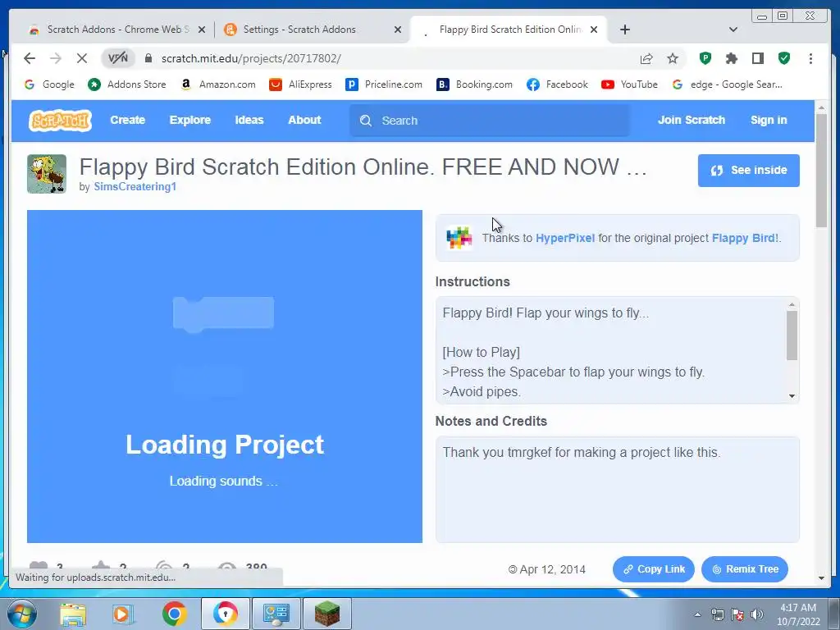Viewport: 840px width, 630px height.
Task: Open the original Flappy Bird! project link
Action: tap(745, 238)
